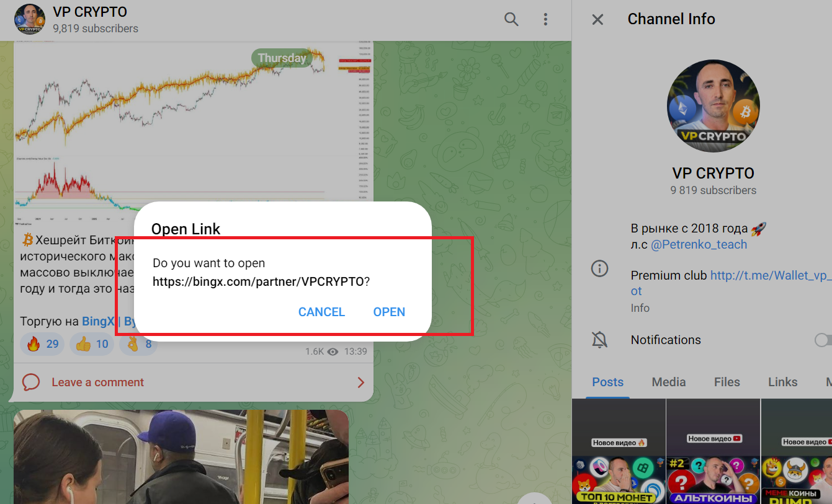Click the VP CRYPTO header avatar
The height and width of the screenshot is (504, 832).
30,20
